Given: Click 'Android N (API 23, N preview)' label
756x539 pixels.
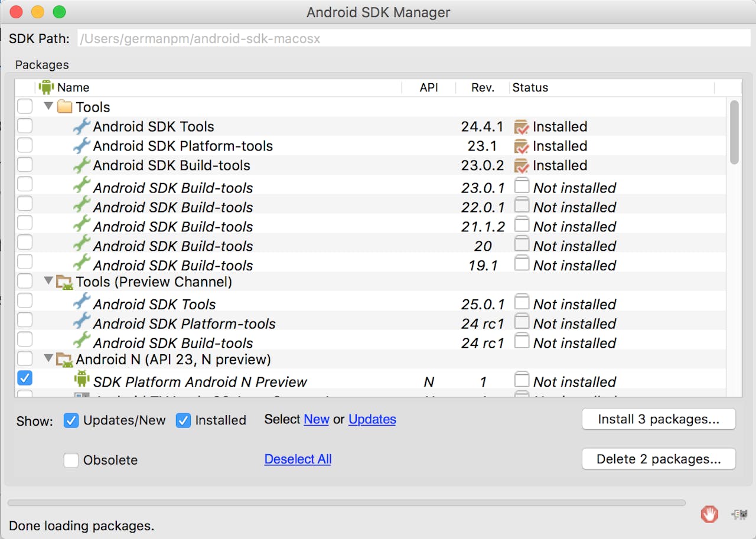Looking at the screenshot, I should pos(174,359).
